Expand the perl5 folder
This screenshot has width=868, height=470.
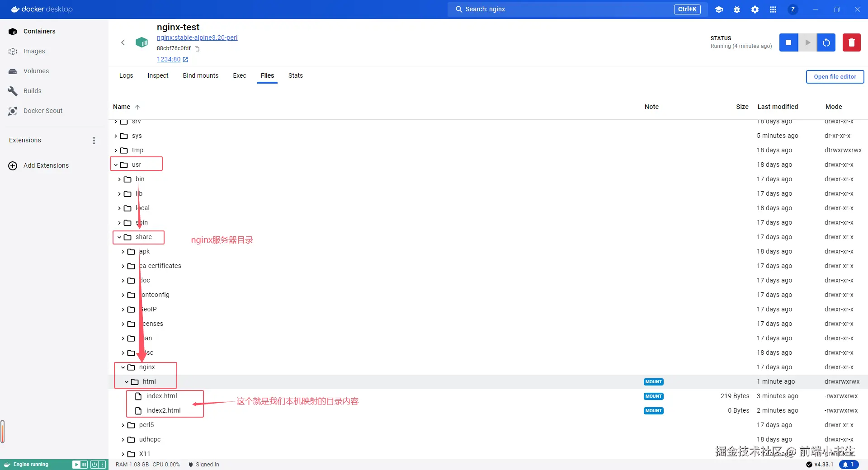[x=123, y=425]
